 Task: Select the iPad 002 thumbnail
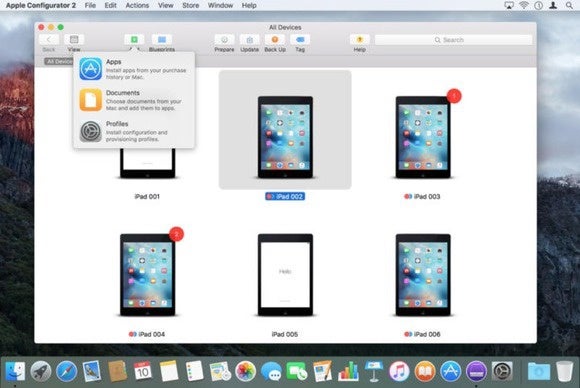(285, 137)
